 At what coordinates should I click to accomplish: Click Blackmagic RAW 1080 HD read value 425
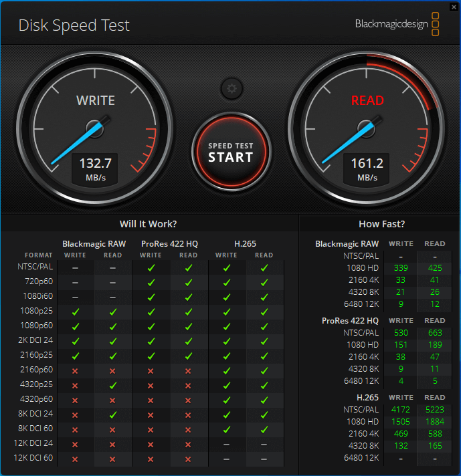(x=435, y=267)
